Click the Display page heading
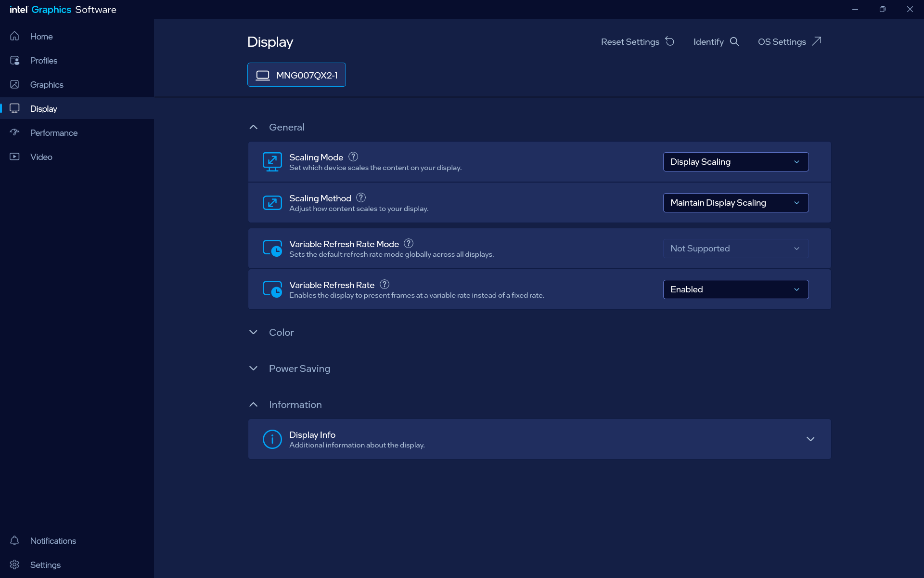The width and height of the screenshot is (924, 578). pyautogui.click(x=270, y=42)
